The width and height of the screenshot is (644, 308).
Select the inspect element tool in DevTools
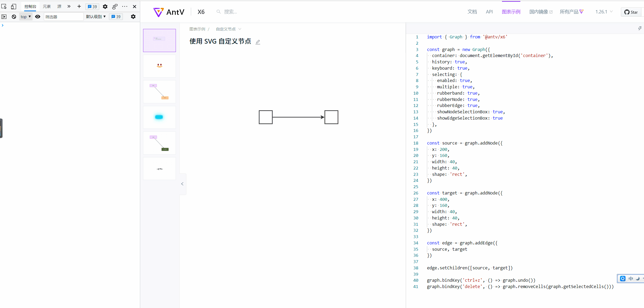click(x=4, y=6)
